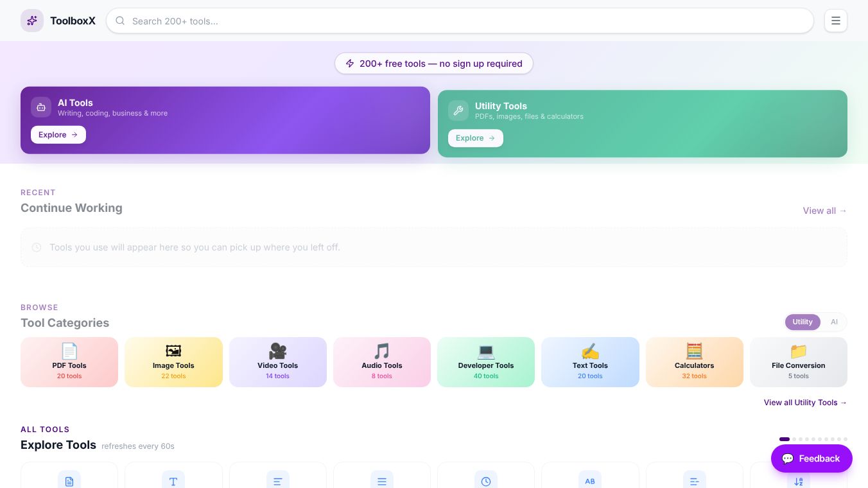Select the Calculators abacus card
Viewport: 868px width, 488px height.
[695, 362]
